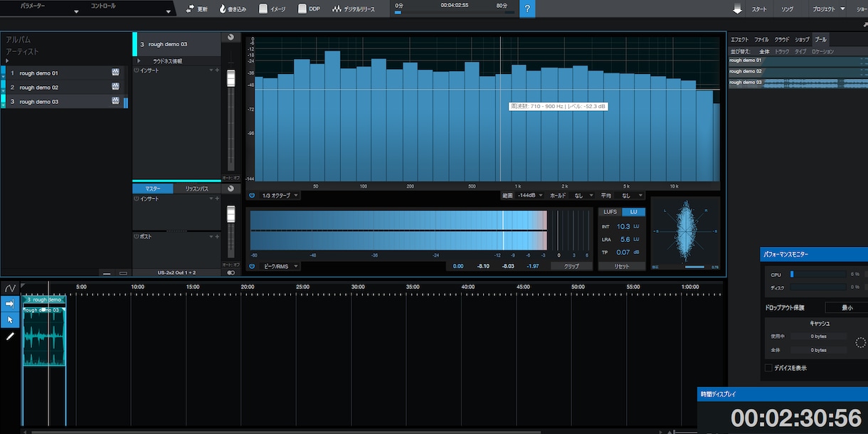Select the rough demo 03 clip in timeline
Screen dimensions: 868x434
[x=44, y=337]
